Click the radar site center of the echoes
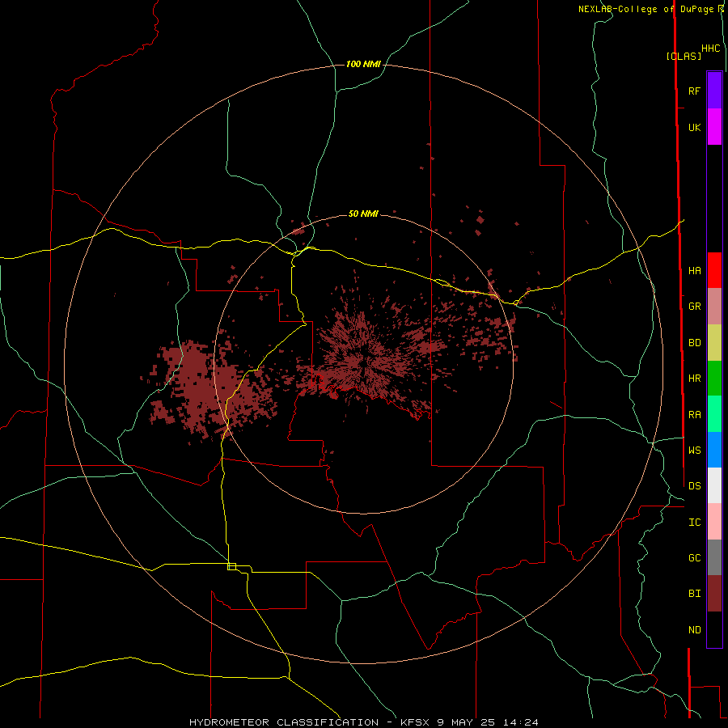Viewport: 728px width, 728px height. 364,362
